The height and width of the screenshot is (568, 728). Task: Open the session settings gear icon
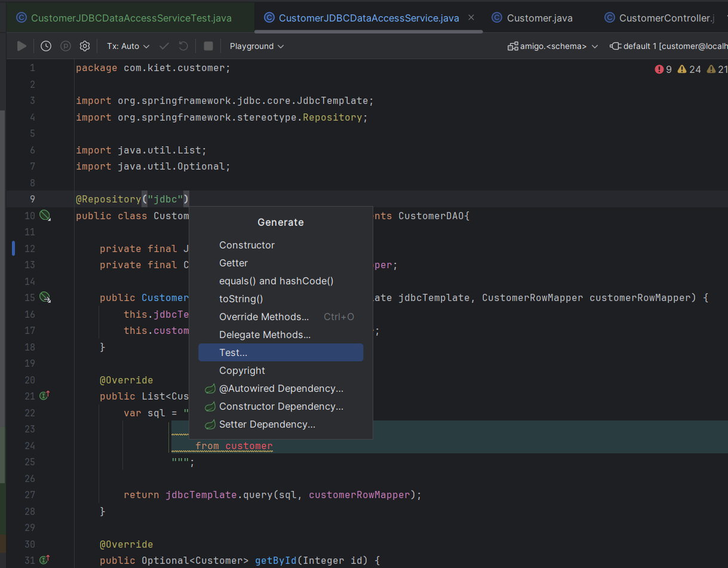pyautogui.click(x=85, y=46)
